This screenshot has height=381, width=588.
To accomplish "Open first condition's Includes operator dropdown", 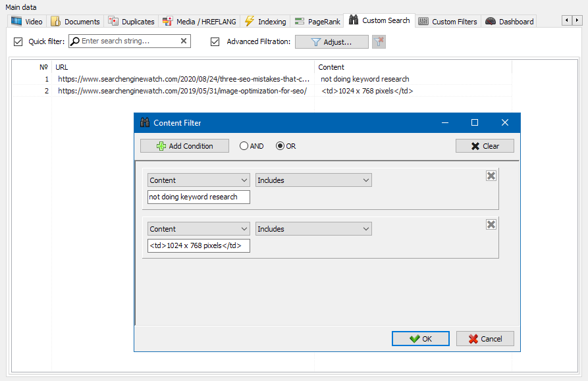I will 313,180.
